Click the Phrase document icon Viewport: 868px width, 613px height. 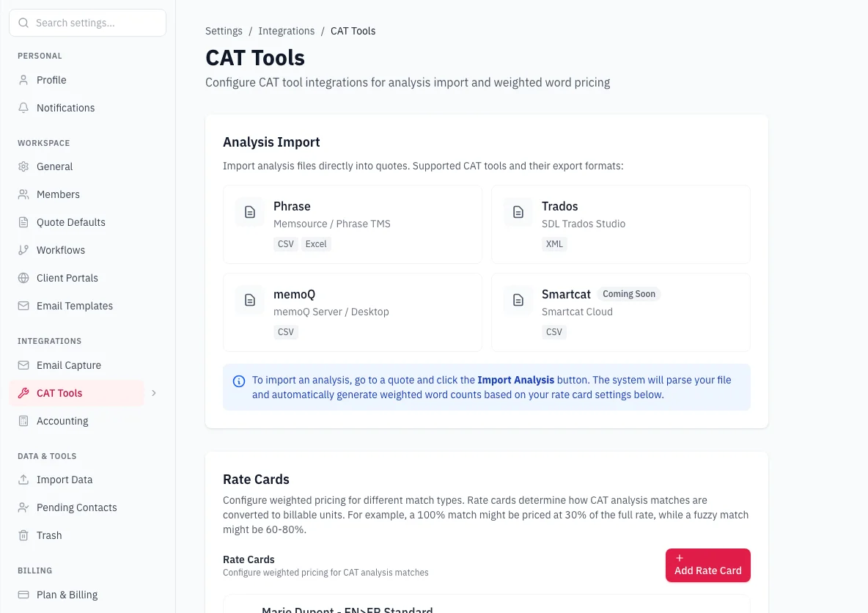249,211
